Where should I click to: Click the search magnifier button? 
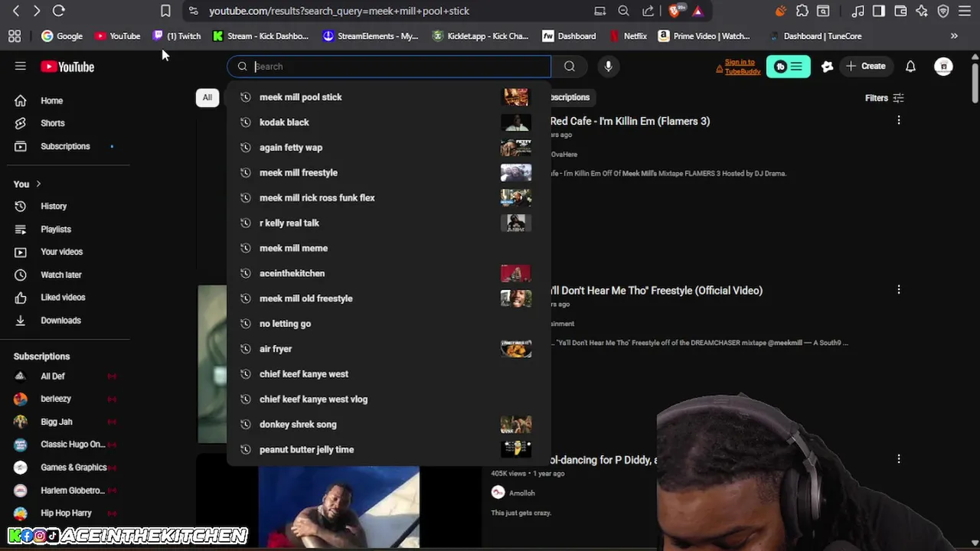point(570,67)
